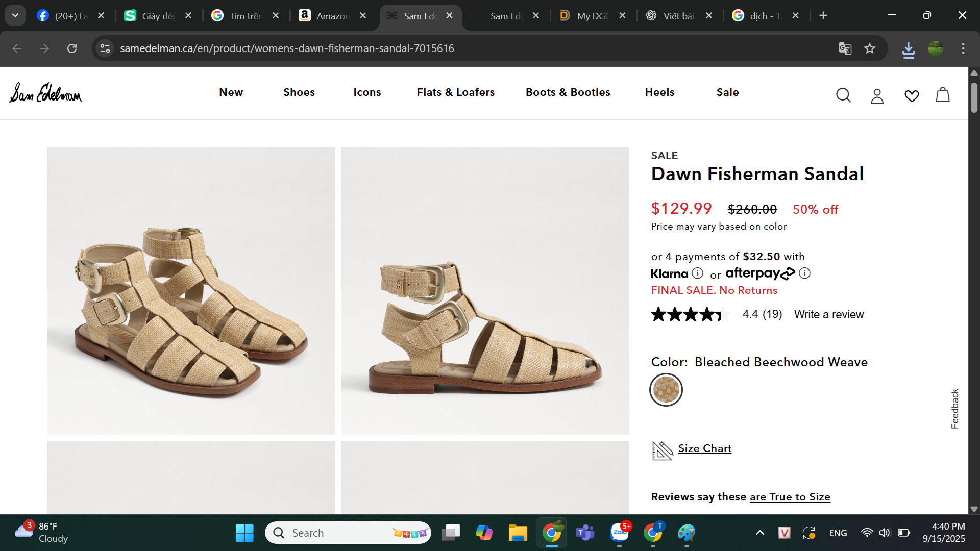980x551 pixels.
Task: Click the Klarna info icon
Action: [697, 273]
